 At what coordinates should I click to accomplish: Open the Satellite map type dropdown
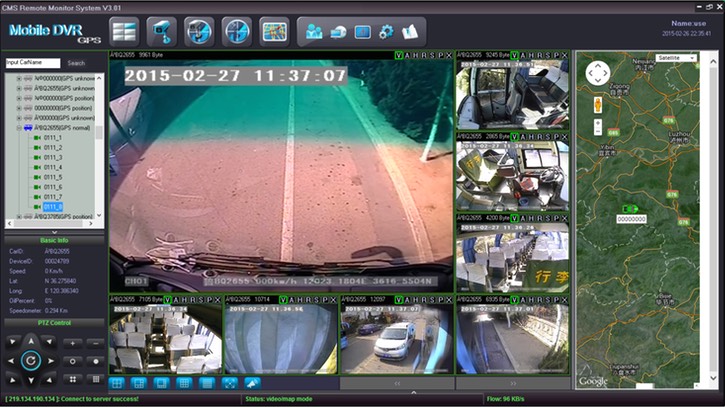[x=677, y=58]
